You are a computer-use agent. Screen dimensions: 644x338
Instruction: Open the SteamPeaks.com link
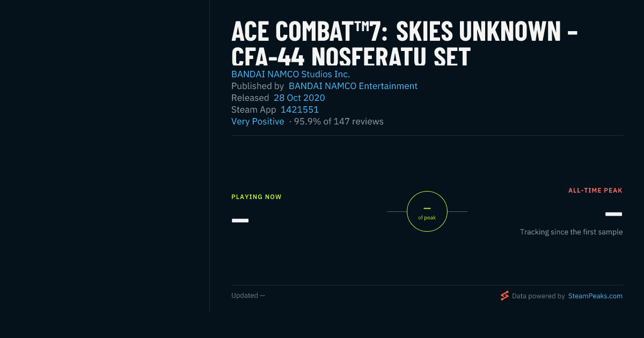coord(595,296)
